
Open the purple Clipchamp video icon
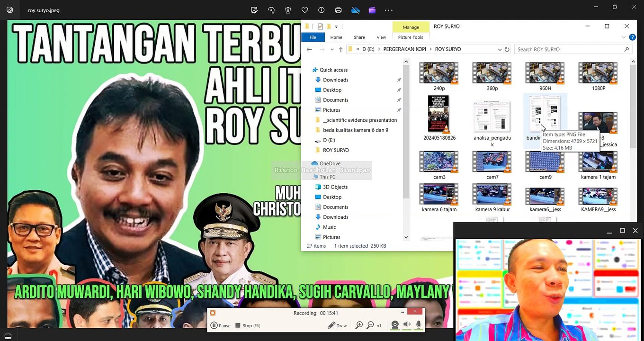pos(372,10)
